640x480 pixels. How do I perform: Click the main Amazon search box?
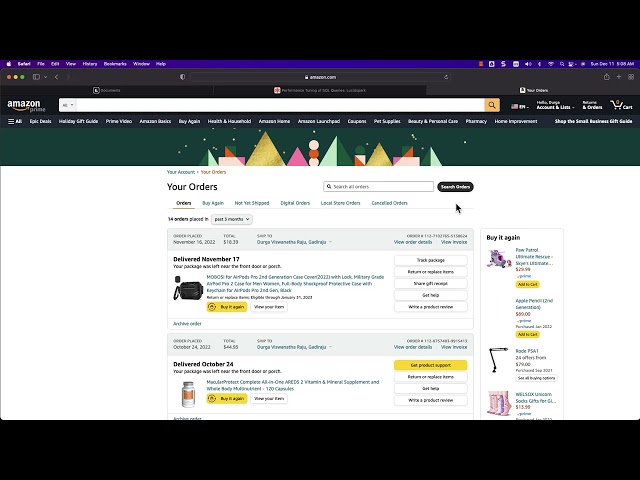280,105
